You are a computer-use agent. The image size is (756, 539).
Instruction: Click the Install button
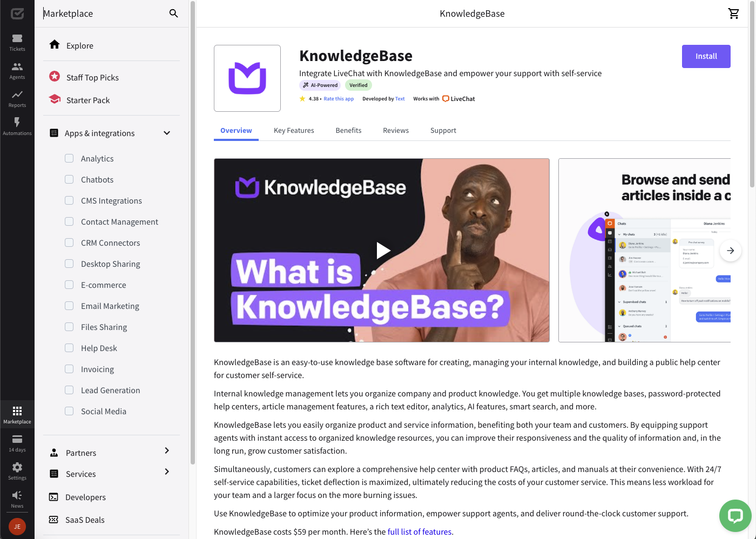[706, 56]
